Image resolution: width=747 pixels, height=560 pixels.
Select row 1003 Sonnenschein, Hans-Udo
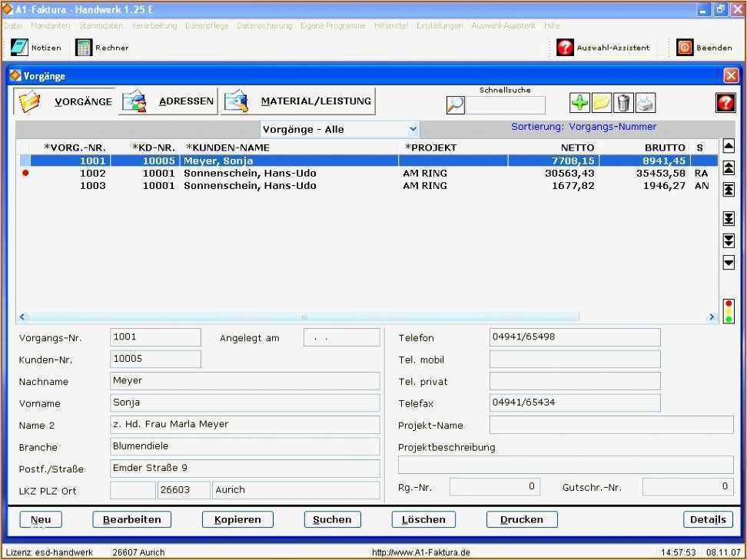click(x=367, y=186)
